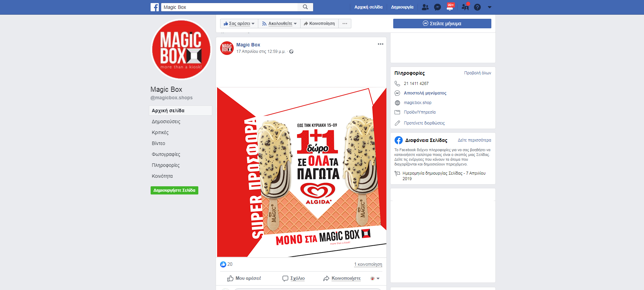Image resolution: width=644 pixels, height=290 pixels.
Task: Click the help question mark icon
Action: 477,7
